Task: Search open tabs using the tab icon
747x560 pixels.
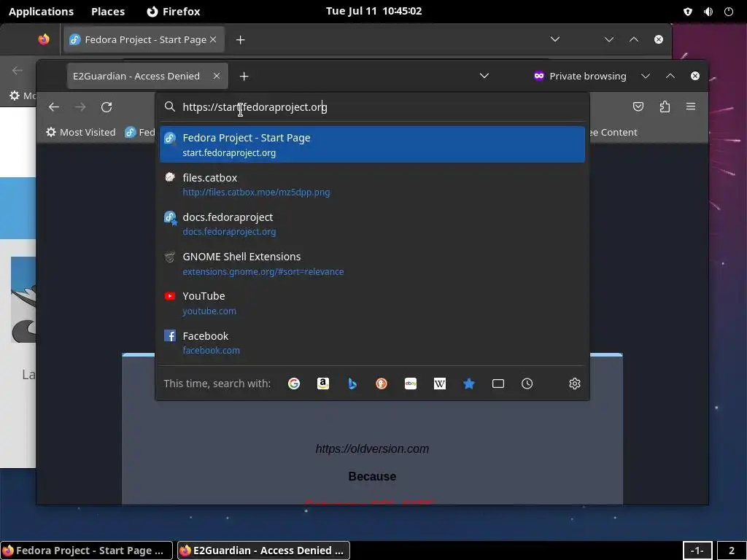Action: coord(498,384)
